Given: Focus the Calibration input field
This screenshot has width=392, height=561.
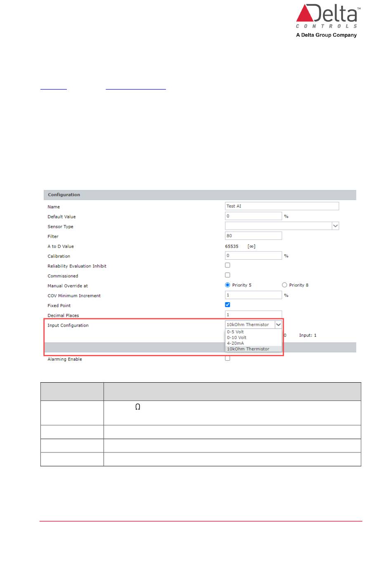Looking at the screenshot, I should (253, 256).
